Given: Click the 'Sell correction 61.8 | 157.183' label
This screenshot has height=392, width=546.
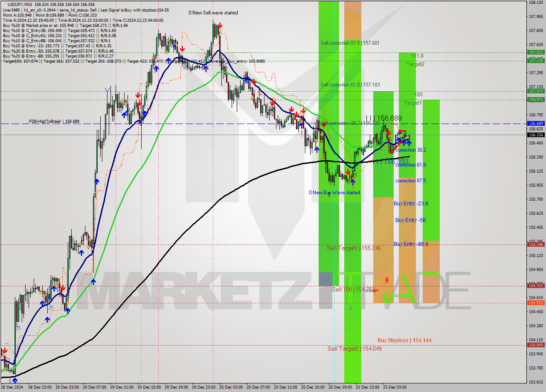Looking at the screenshot, I should (350, 85).
